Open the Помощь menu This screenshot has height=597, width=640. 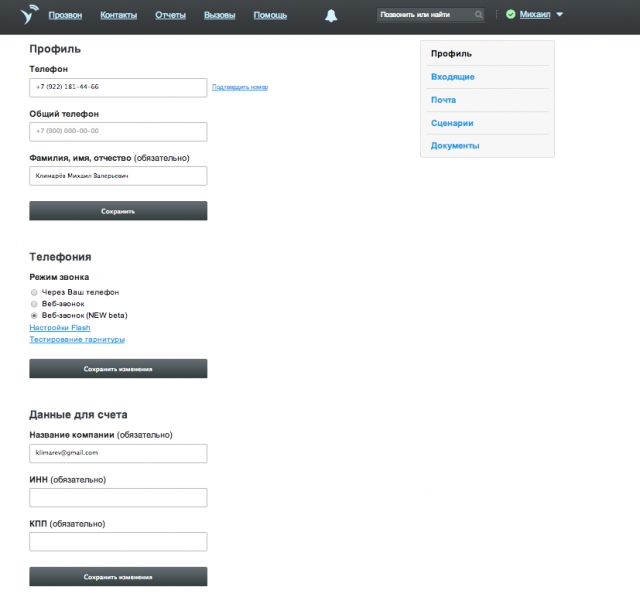point(270,15)
